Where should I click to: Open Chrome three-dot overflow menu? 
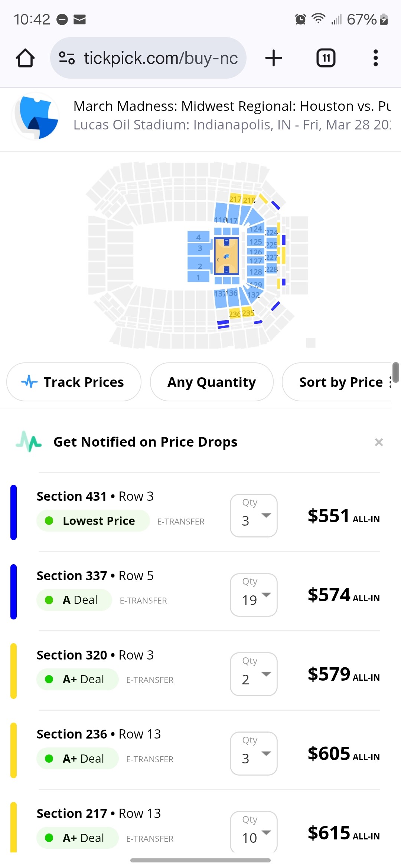point(375,58)
